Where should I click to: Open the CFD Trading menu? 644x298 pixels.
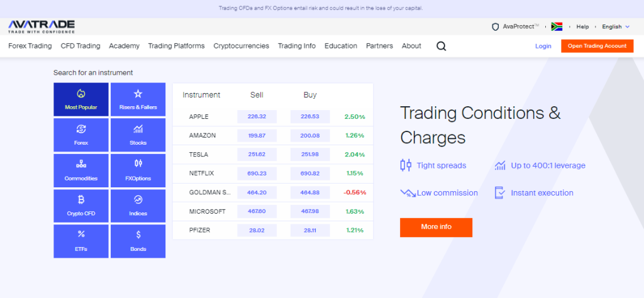pos(80,46)
